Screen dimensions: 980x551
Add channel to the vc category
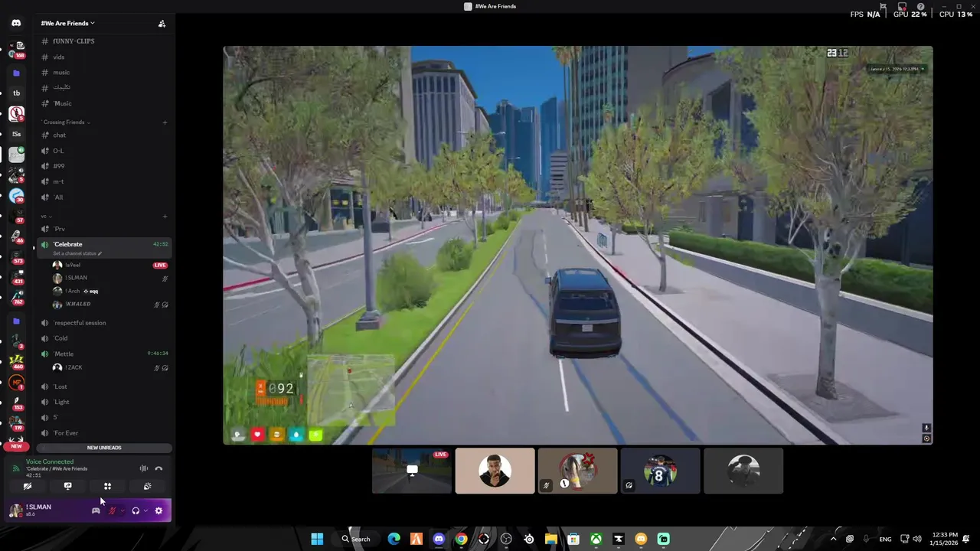tap(165, 217)
